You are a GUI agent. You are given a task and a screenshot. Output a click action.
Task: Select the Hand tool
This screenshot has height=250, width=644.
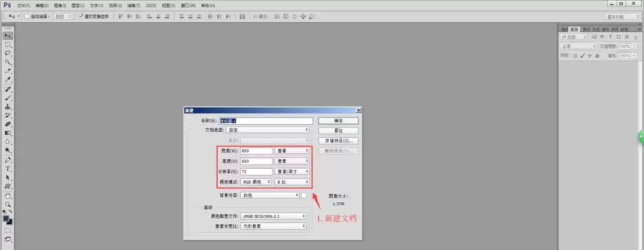pos(8,196)
